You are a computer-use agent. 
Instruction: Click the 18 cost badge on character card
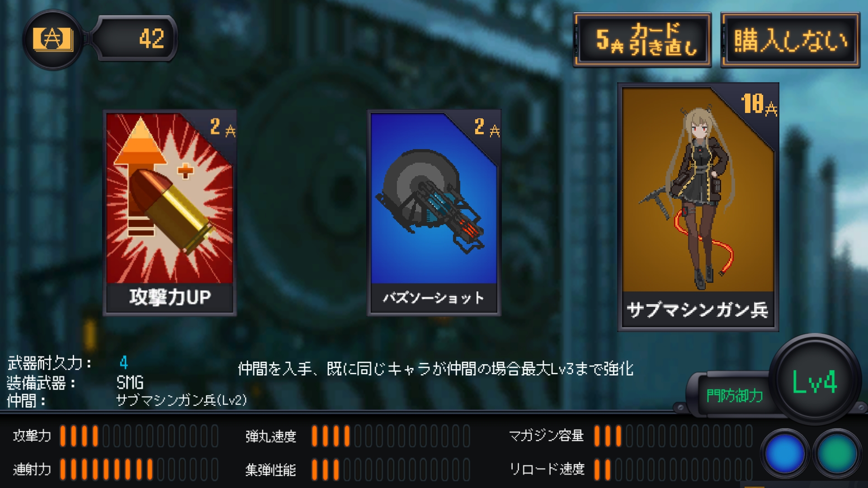coord(759,104)
